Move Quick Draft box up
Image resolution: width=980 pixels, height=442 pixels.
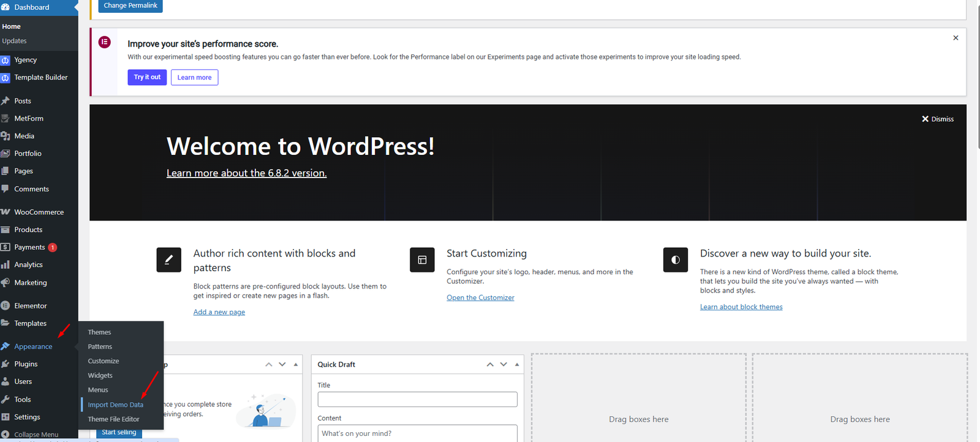490,364
